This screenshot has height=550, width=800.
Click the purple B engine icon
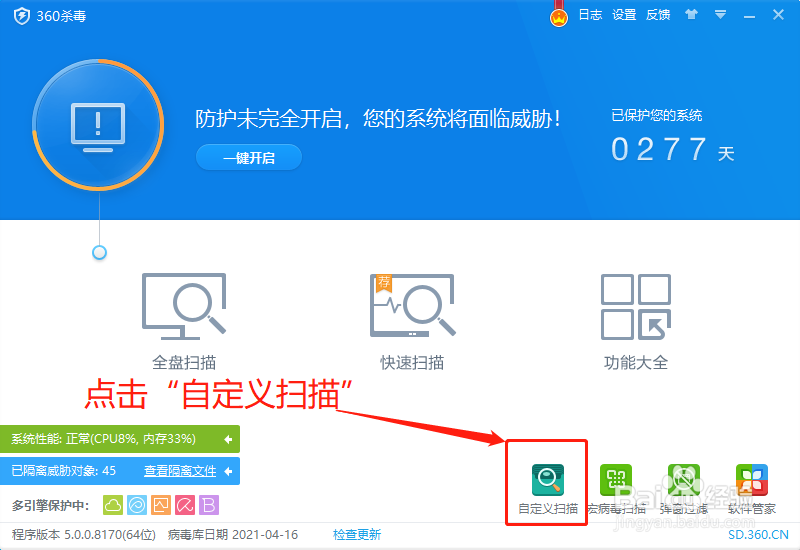[209, 505]
